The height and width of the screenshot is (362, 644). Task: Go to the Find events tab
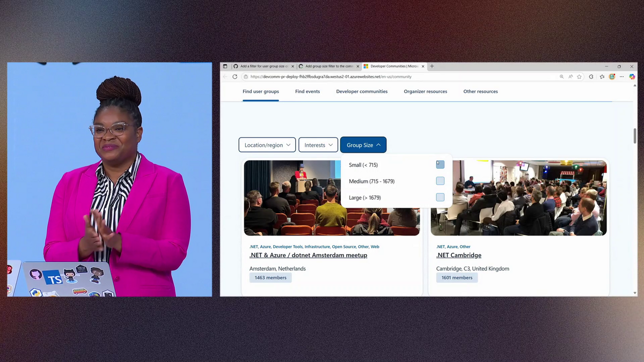[x=308, y=92]
